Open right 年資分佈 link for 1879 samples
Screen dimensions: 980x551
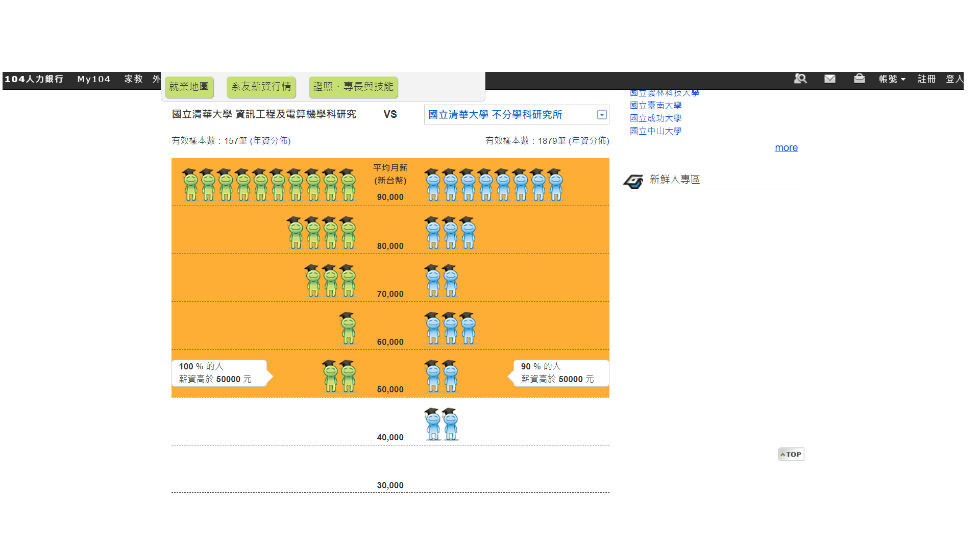[x=589, y=141]
